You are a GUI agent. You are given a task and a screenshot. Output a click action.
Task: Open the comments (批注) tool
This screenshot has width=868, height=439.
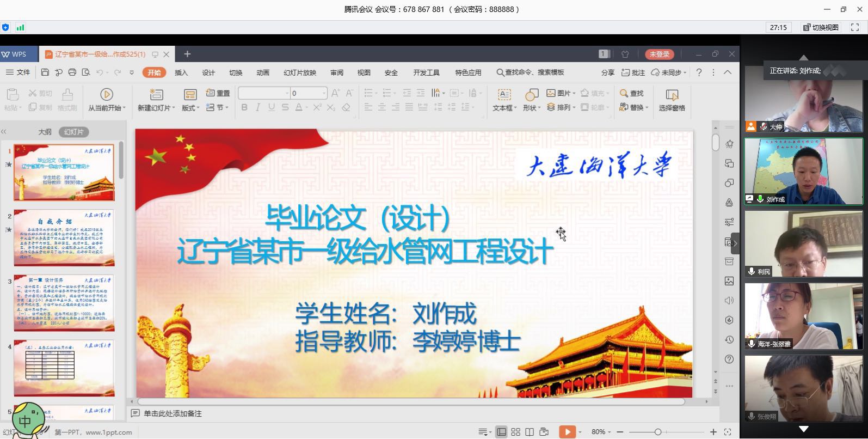pos(633,72)
